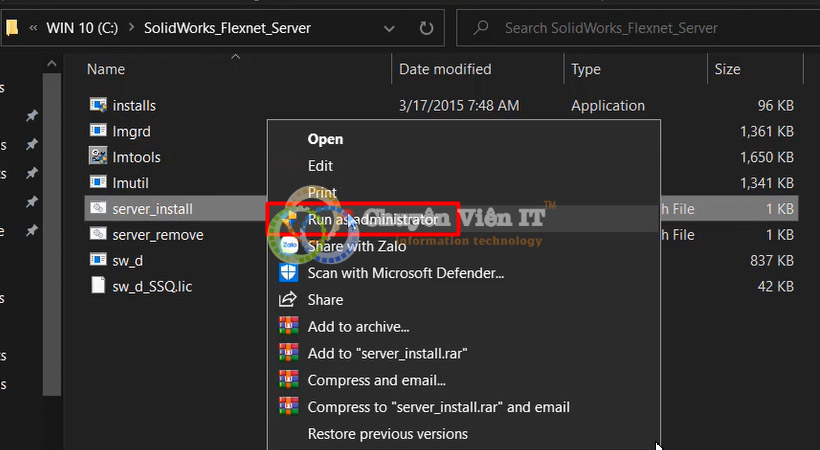Sort by the Name column header
The height and width of the screenshot is (450, 820).
coord(106,69)
